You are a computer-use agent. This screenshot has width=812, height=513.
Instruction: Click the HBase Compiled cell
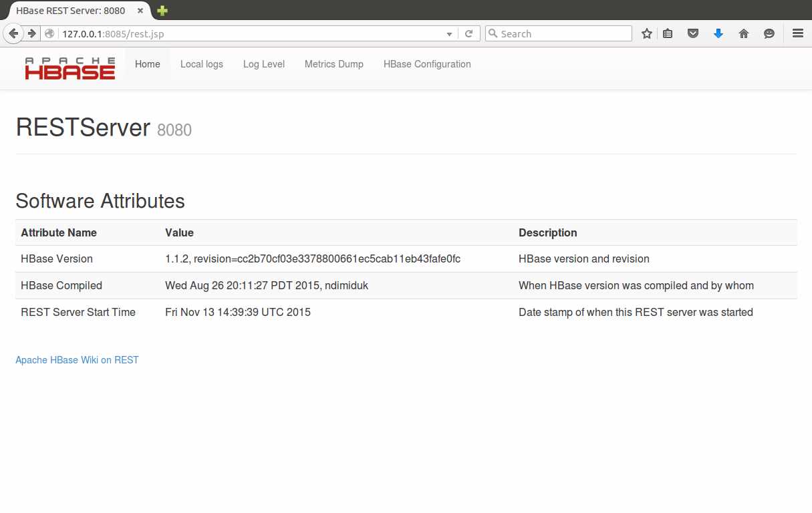pos(61,285)
